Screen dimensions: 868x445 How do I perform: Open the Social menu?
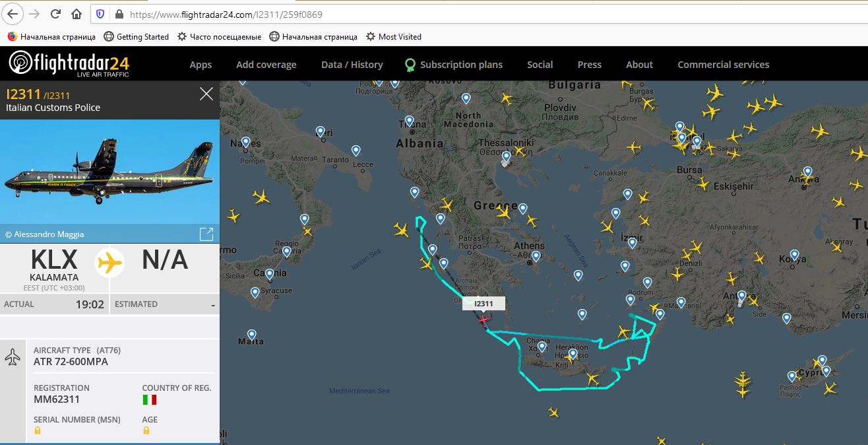click(x=540, y=65)
